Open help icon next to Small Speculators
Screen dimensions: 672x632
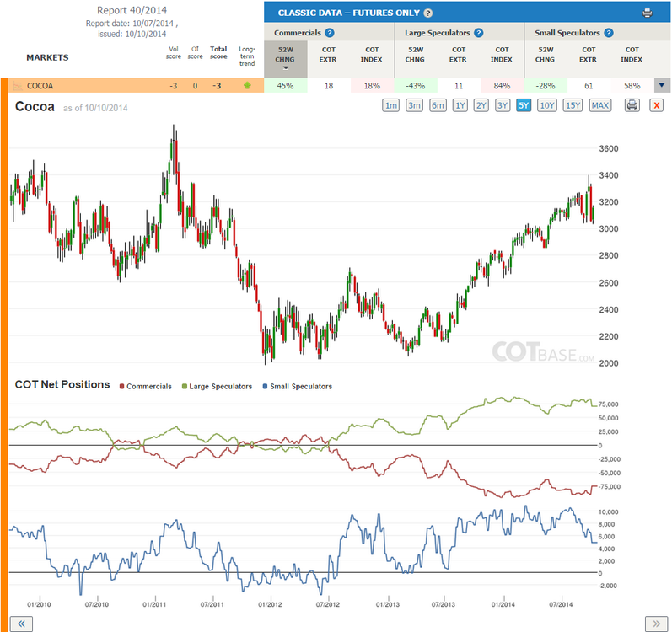(x=609, y=33)
